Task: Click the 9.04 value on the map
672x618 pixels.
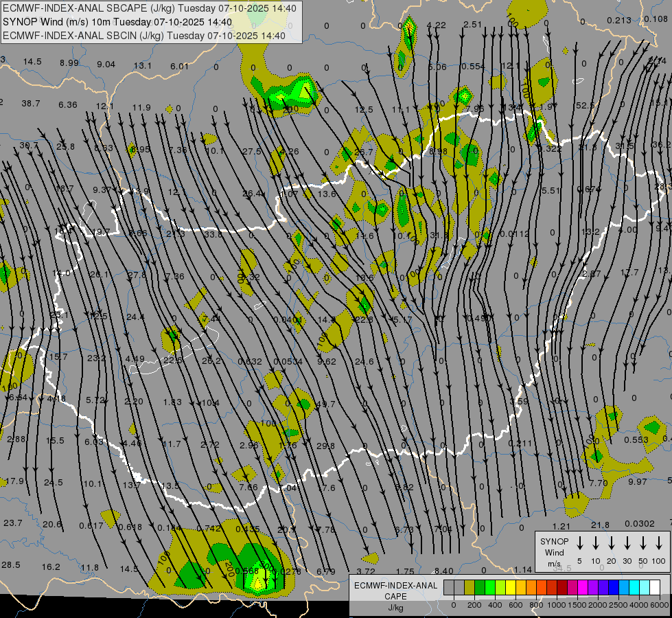Action: 106,65
